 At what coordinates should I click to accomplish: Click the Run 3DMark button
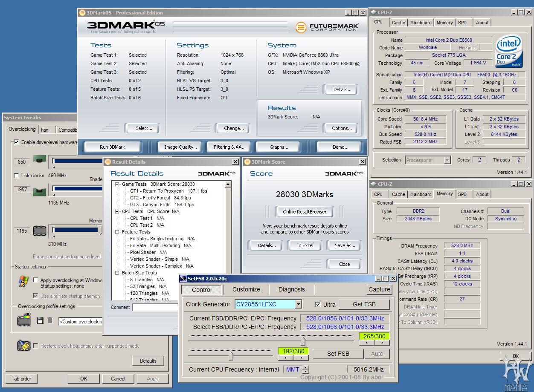tap(113, 147)
